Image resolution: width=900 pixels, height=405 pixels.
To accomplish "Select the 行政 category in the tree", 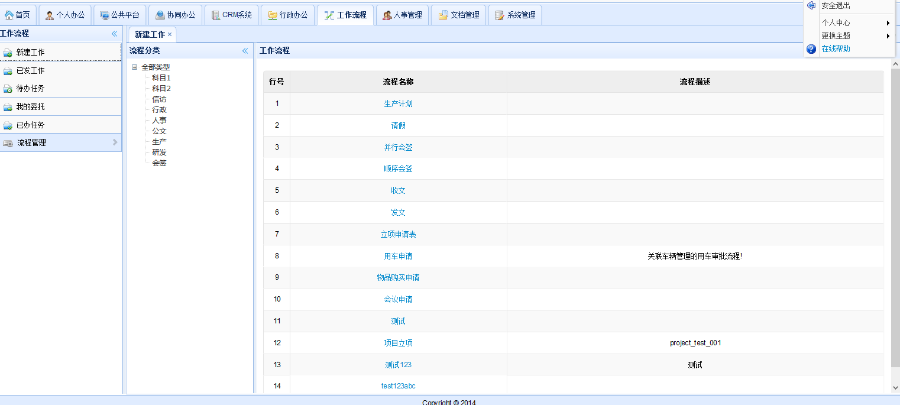I will pos(159,110).
